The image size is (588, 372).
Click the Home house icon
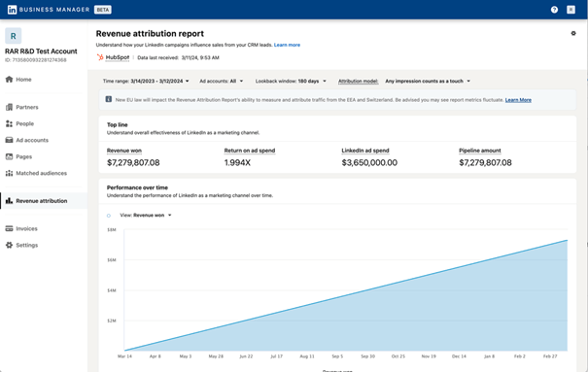(9, 79)
